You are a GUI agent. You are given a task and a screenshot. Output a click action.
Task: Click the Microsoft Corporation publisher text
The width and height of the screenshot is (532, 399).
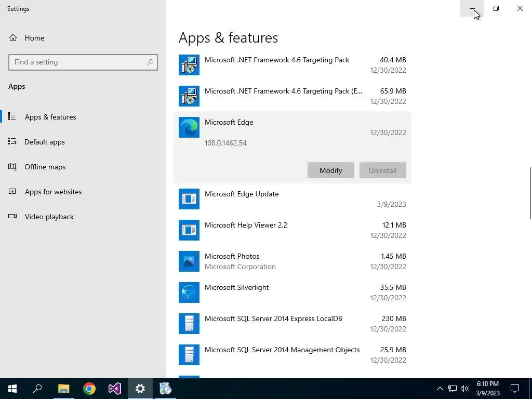[240, 267]
